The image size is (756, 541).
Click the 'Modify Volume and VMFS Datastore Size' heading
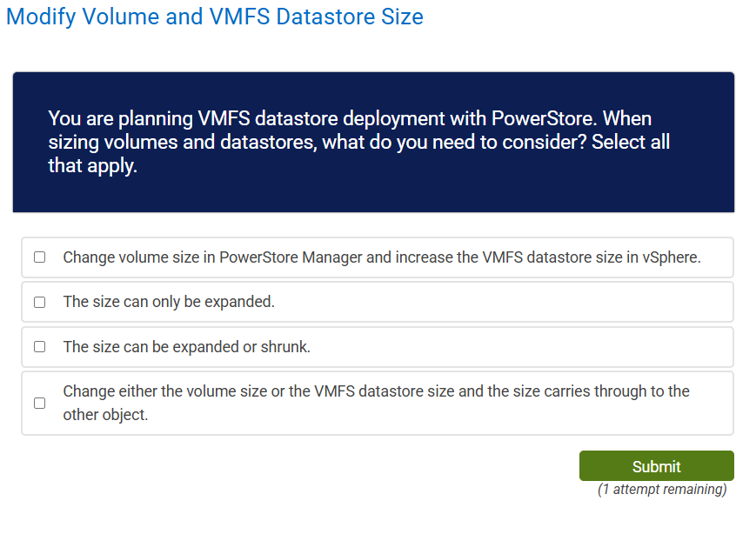(x=214, y=17)
